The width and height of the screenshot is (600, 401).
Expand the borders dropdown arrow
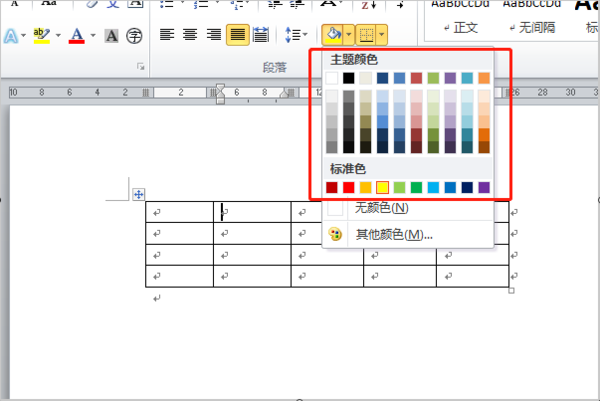tap(382, 35)
